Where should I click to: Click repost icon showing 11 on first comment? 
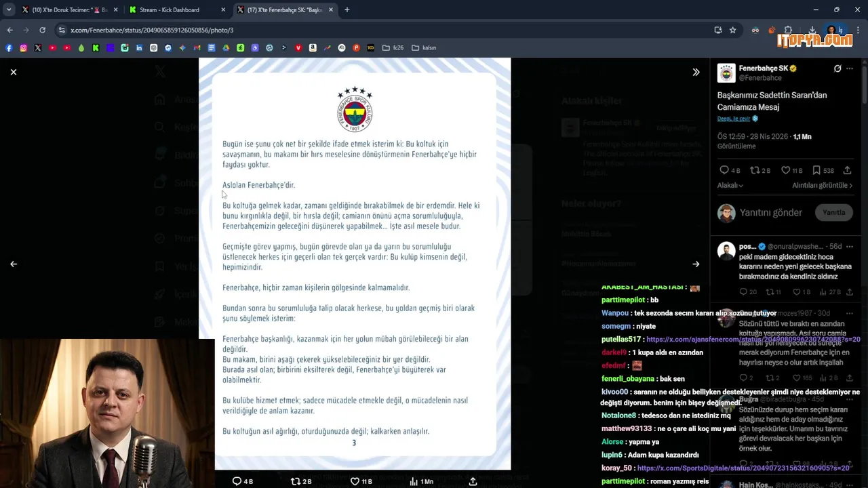pos(770,292)
